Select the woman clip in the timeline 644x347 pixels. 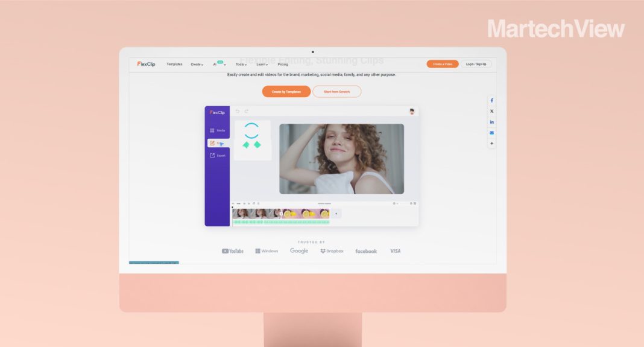257,214
